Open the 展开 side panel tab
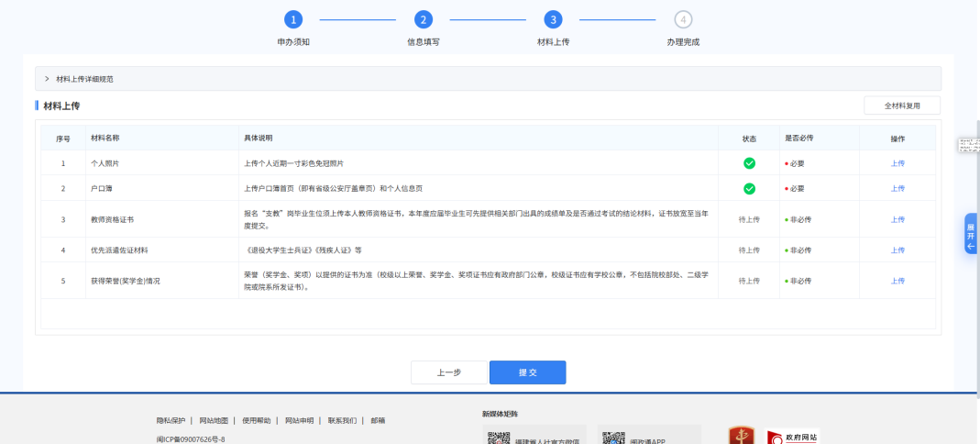980x444 pixels. click(x=971, y=234)
